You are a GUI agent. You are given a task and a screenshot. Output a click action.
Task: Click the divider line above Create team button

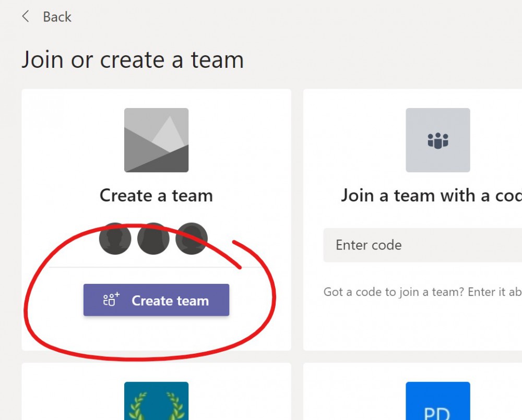pyautogui.click(x=156, y=266)
